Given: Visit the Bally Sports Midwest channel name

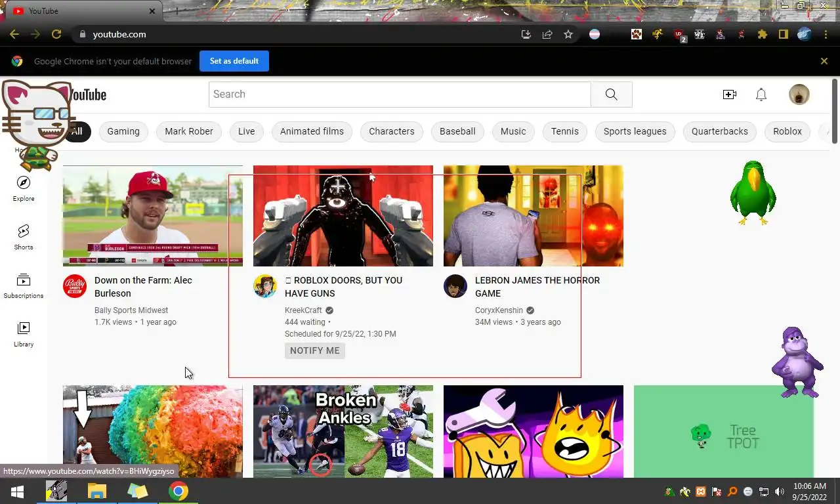Looking at the screenshot, I should point(131,310).
